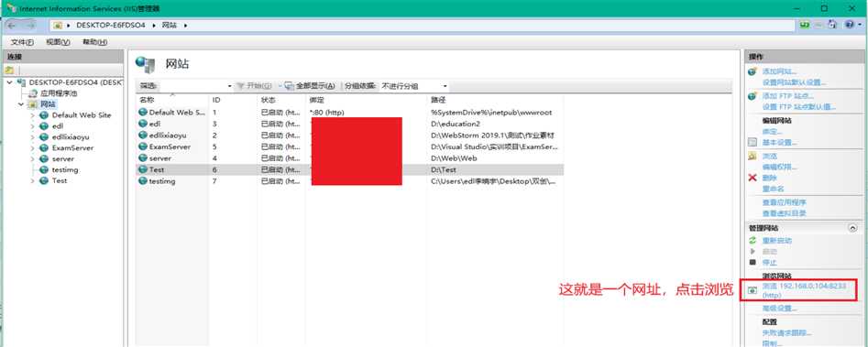Expand the Default Web Site tree node

[x=33, y=115]
